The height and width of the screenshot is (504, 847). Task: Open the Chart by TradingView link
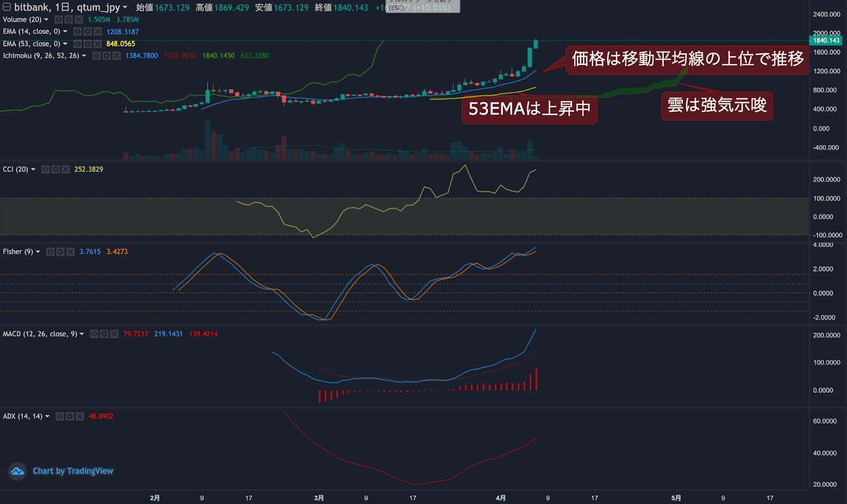pos(73,471)
